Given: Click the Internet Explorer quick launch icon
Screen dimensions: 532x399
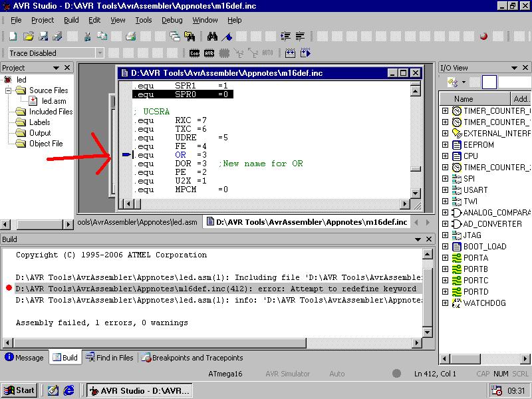Looking at the screenshot, I should coord(69,390).
